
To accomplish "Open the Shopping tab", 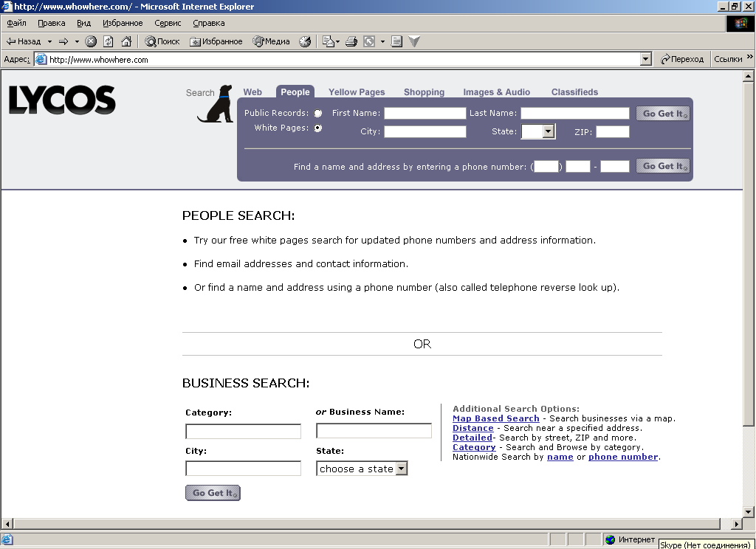I will click(424, 92).
